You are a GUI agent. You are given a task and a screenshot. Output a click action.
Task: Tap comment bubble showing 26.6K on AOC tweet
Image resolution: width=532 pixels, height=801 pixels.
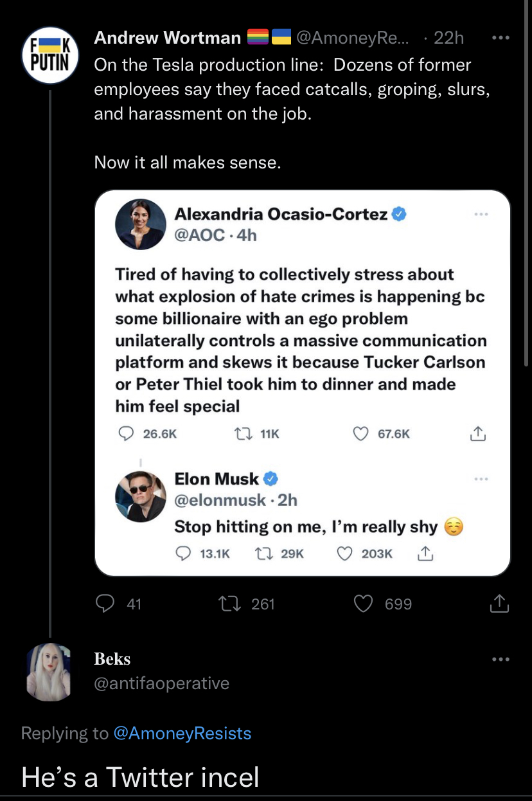pos(125,434)
